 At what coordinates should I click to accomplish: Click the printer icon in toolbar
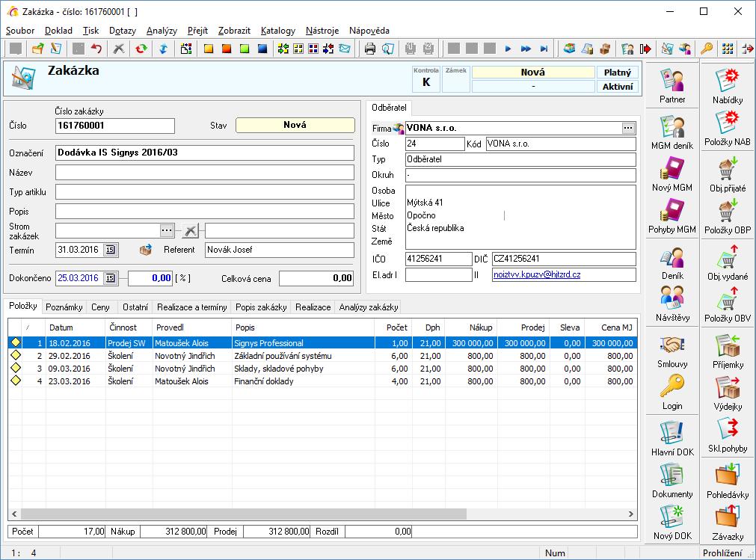pos(370,49)
